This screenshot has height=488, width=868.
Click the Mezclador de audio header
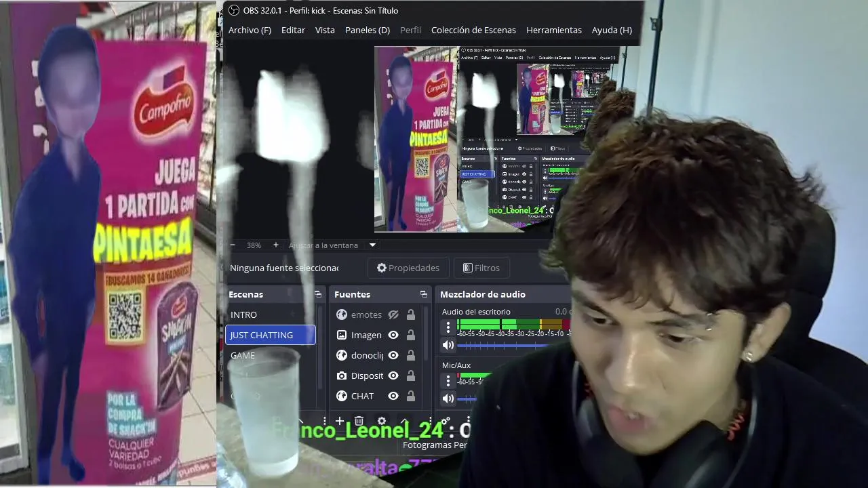483,294
